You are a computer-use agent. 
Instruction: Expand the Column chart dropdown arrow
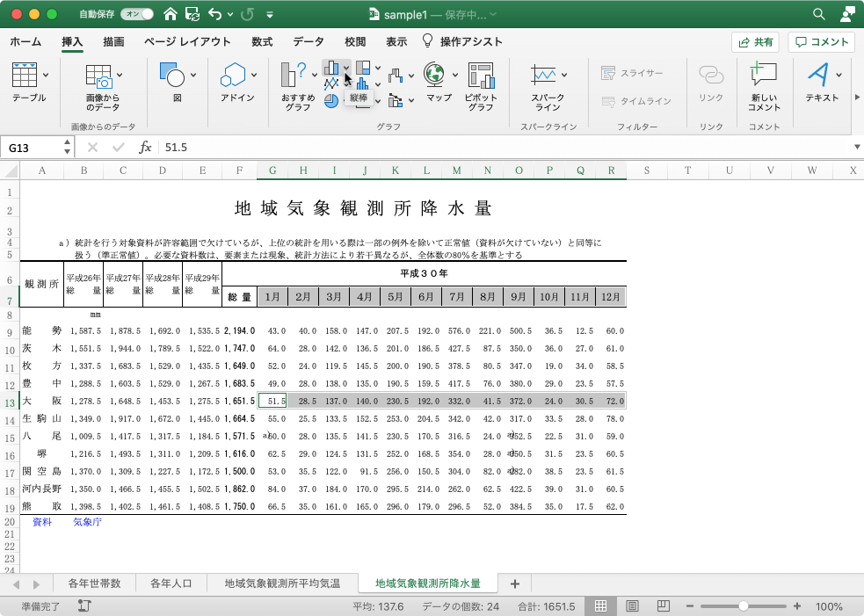[346, 68]
